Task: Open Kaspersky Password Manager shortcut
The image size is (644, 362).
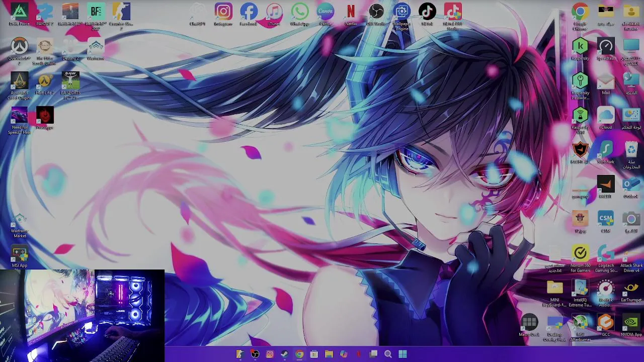Action: coord(580,85)
